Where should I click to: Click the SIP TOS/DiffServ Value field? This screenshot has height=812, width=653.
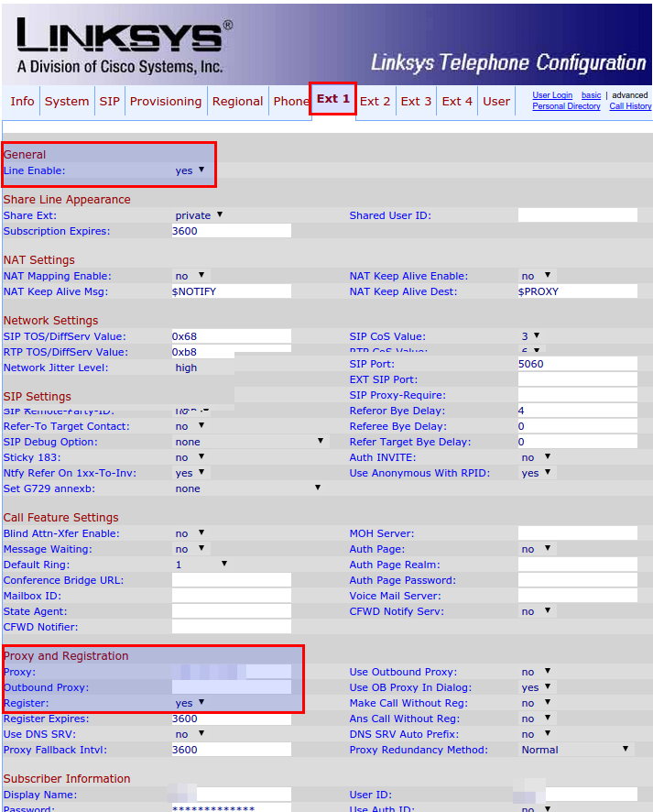[x=232, y=336]
